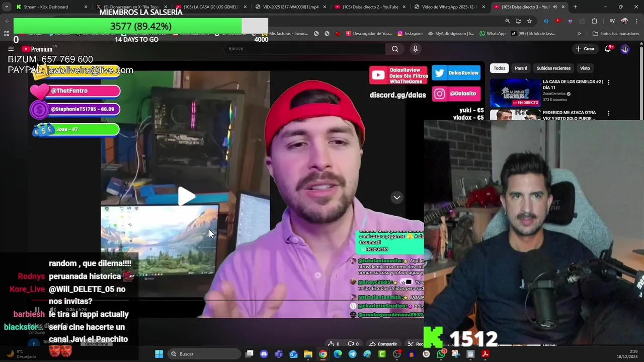Viewport: 644px width, 362px height.
Task: Open Microsoft Teams from the taskbar
Action: [x=278, y=354]
